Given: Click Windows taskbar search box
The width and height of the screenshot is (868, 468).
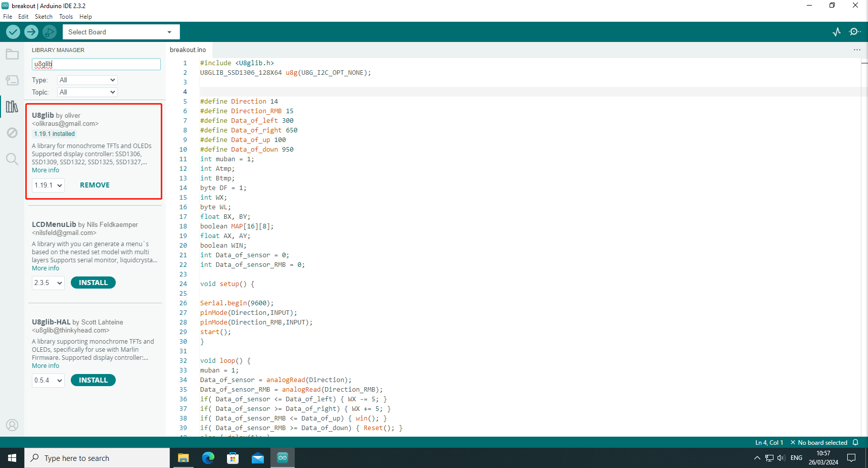Looking at the screenshot, I should coord(97,458).
